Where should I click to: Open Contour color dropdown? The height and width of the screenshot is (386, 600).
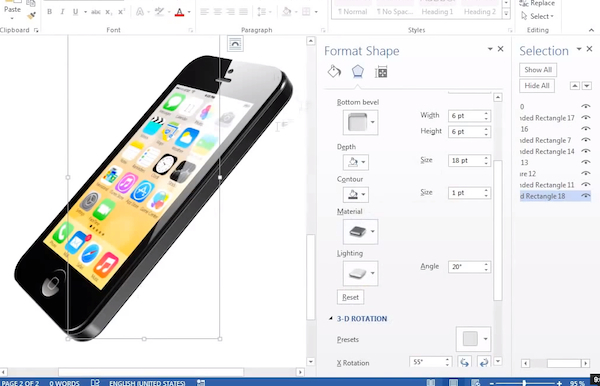point(356,195)
